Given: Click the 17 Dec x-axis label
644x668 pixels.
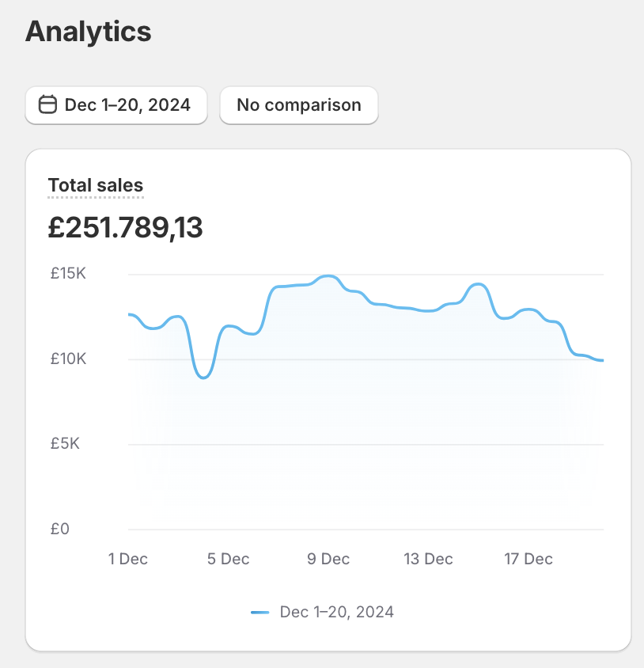Looking at the screenshot, I should pos(528,559).
